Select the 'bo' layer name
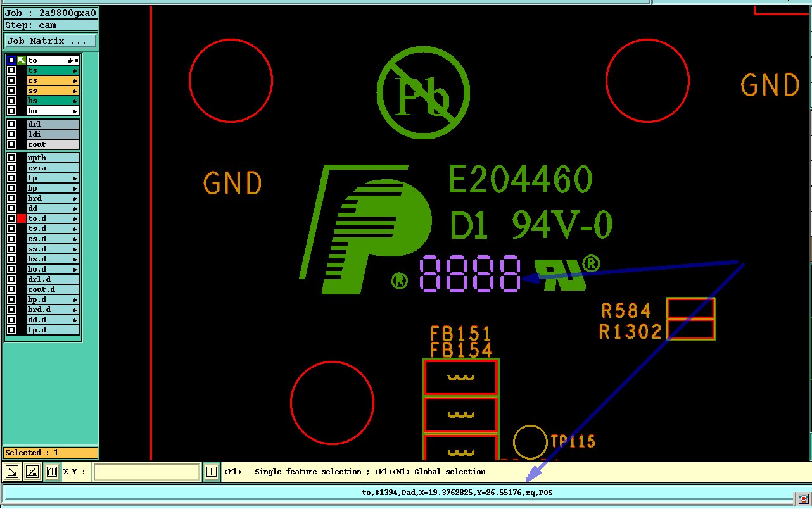Viewport: 812px width, 509px height. 53,111
